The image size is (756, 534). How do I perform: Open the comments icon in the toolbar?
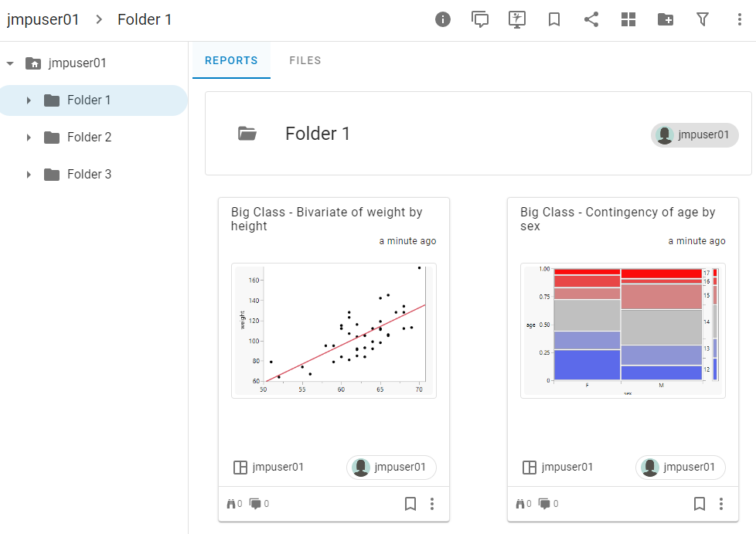pos(479,19)
